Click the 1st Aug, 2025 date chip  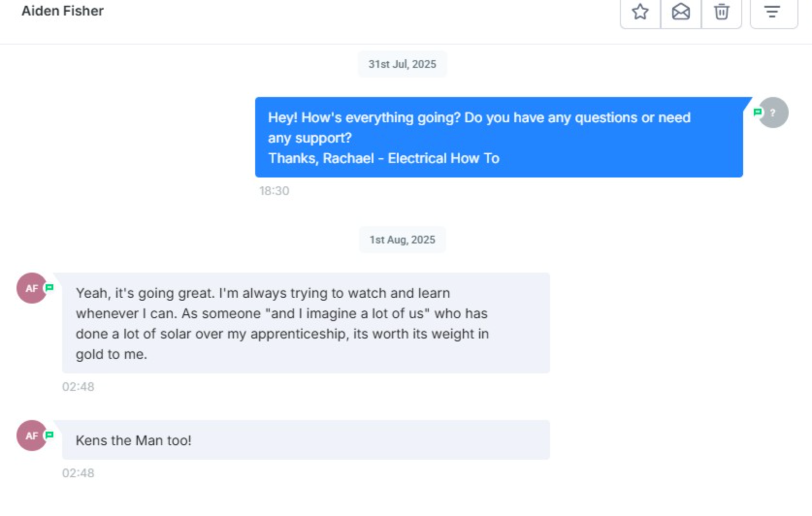point(402,240)
